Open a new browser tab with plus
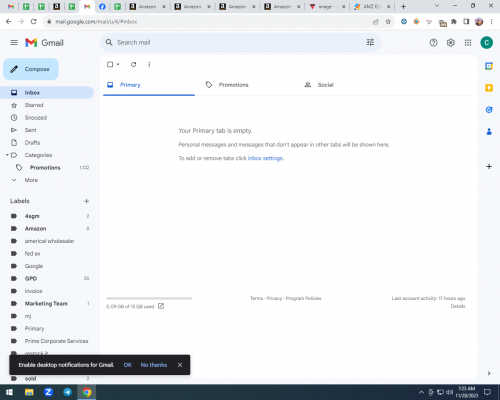500x400 pixels. click(x=403, y=6)
